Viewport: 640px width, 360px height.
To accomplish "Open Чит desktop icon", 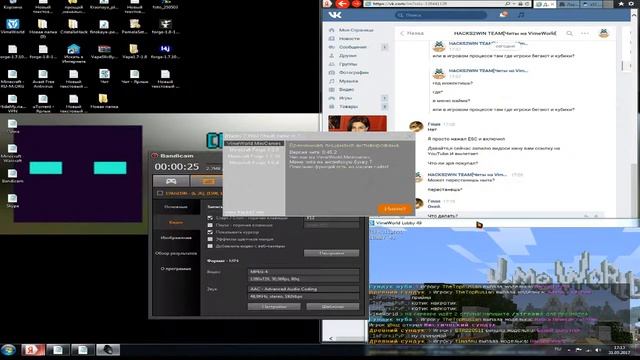I will pyautogui.click(x=104, y=76).
